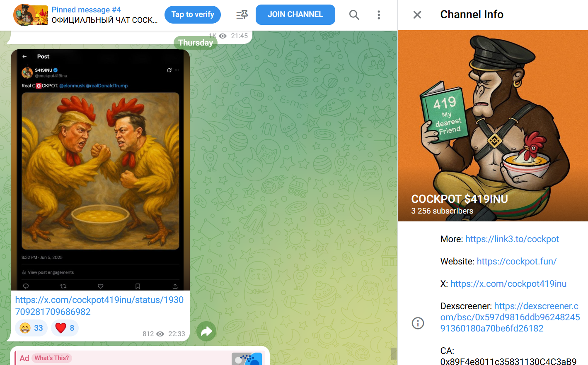The image size is (588, 365).
Task: Open the COCKPOT $419INU channel photo
Action: click(493, 126)
